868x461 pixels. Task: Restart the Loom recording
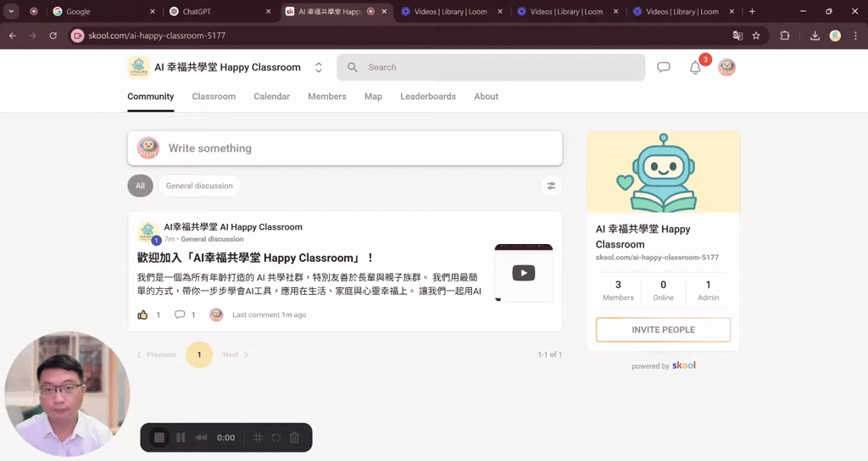pos(275,438)
